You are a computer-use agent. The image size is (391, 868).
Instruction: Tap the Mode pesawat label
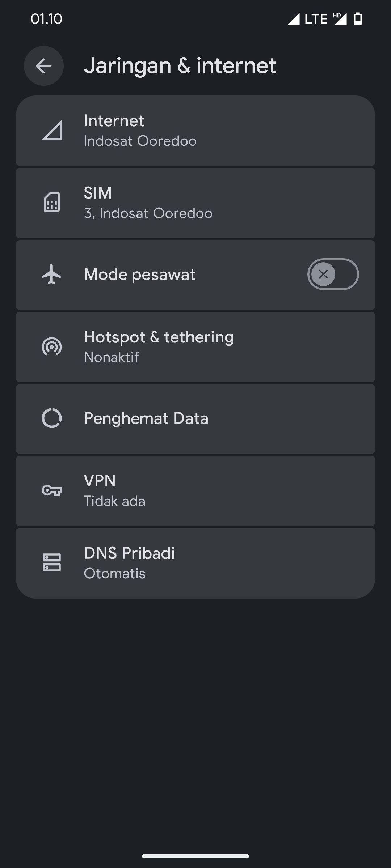coord(140,275)
